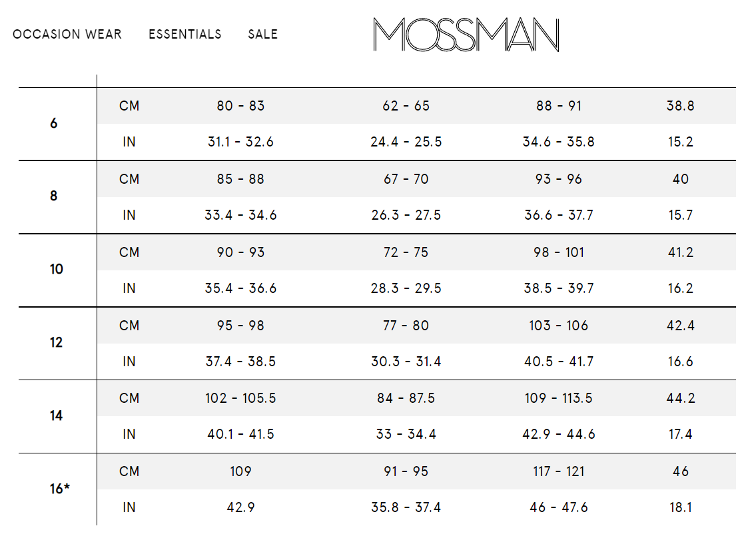Select the size 10 row label
Screen dimensions: 756x544
(57, 270)
